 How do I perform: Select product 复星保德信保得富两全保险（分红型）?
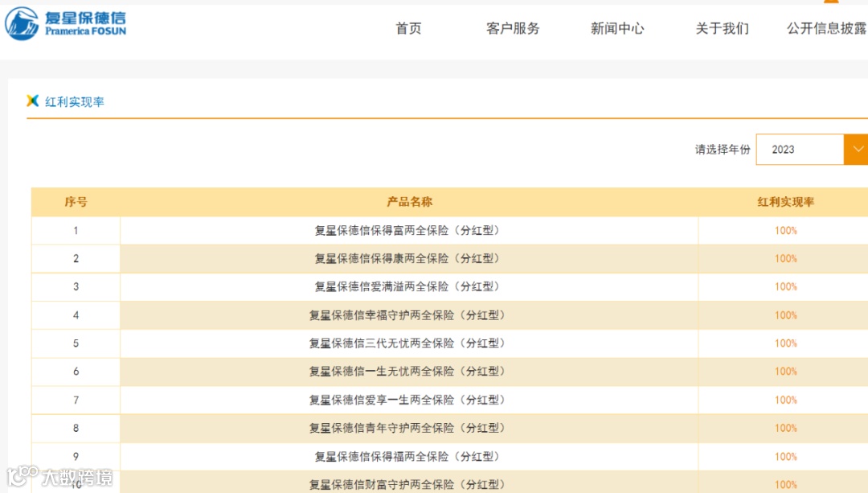coord(409,231)
